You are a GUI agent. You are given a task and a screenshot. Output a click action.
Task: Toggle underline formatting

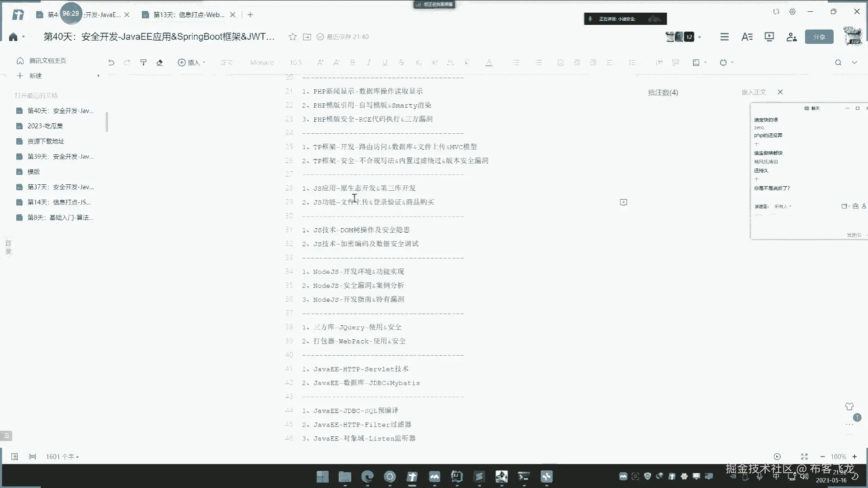(385, 62)
